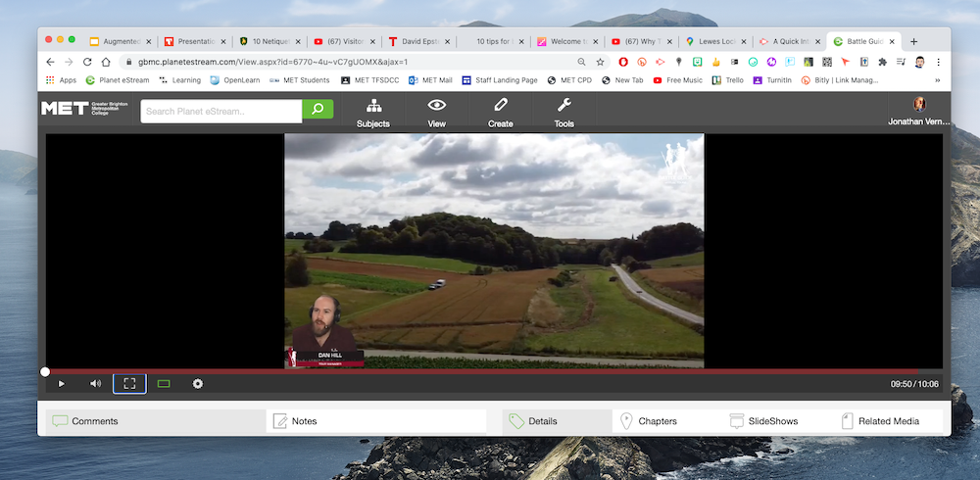Click the MET college logo
Image resolution: width=980 pixels, height=480 pixels.
[x=84, y=109]
